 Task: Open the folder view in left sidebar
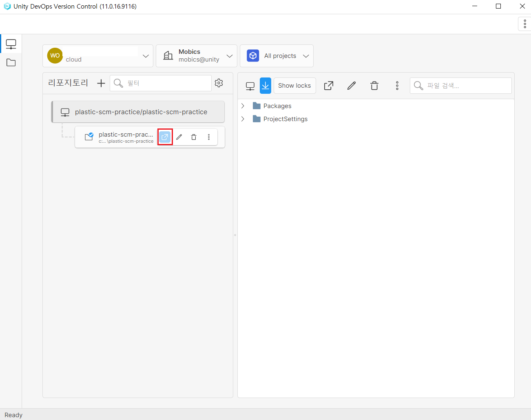coord(11,62)
